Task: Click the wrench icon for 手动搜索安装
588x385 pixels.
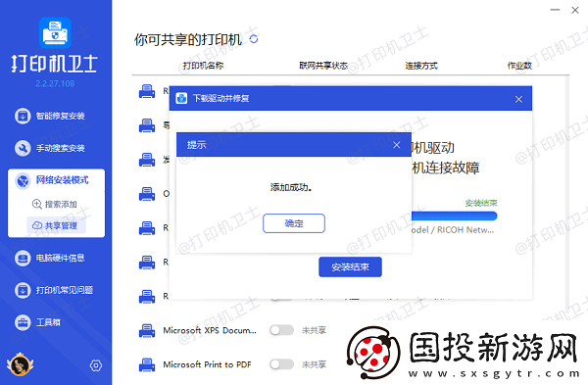Action: (23, 148)
